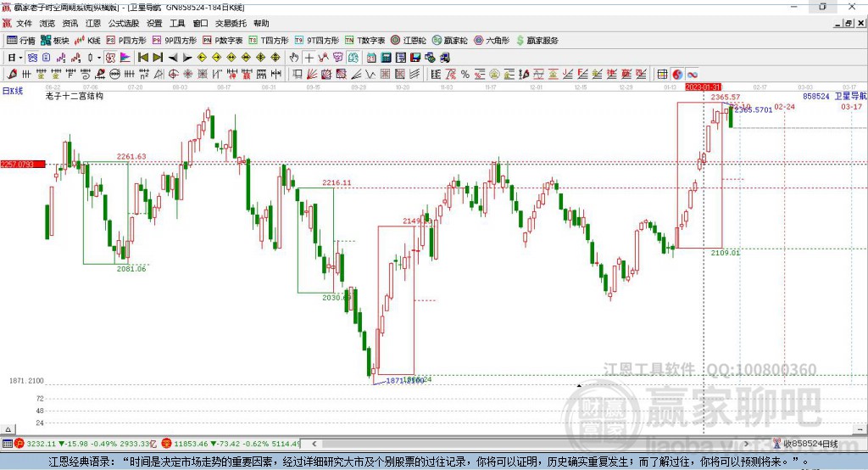This screenshot has width=868, height=470.
Task: Toggle the infinity symbol icon
Action: [x=693, y=75]
